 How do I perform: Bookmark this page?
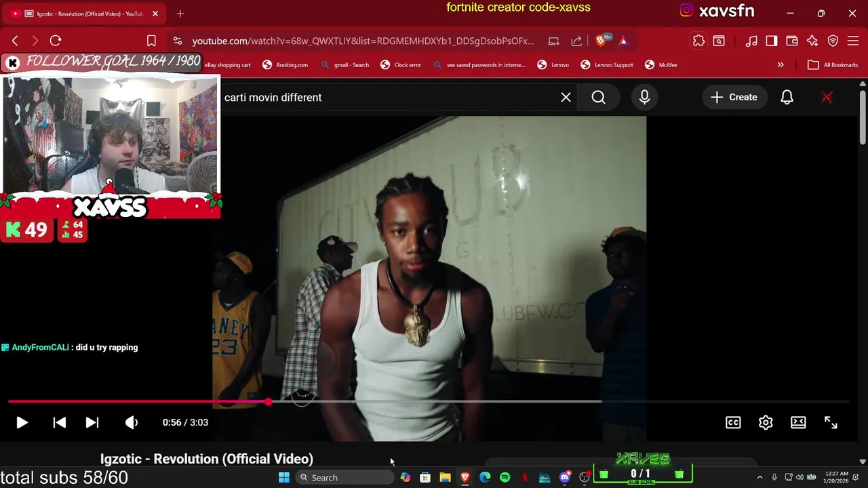(151, 41)
